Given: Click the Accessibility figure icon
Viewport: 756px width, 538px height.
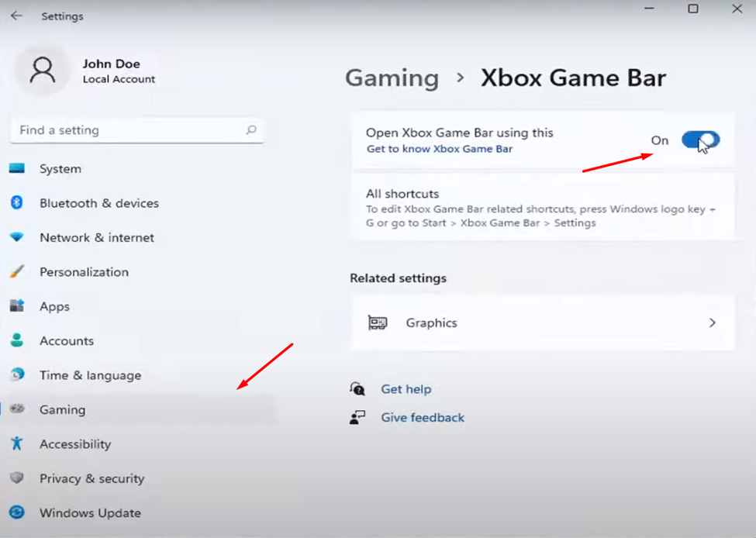Looking at the screenshot, I should (17, 443).
